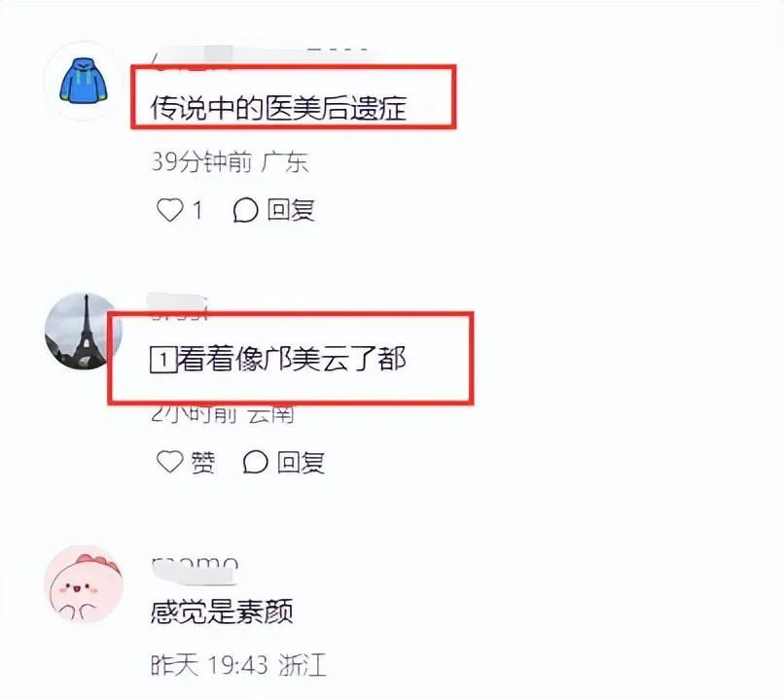Click the like count '1' on the first comment

tap(198, 210)
